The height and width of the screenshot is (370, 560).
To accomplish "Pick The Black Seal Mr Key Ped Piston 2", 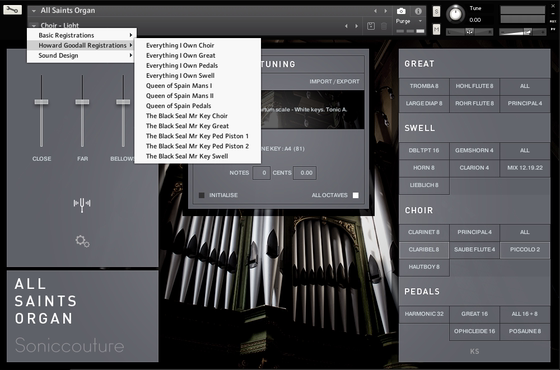I will pos(198,146).
